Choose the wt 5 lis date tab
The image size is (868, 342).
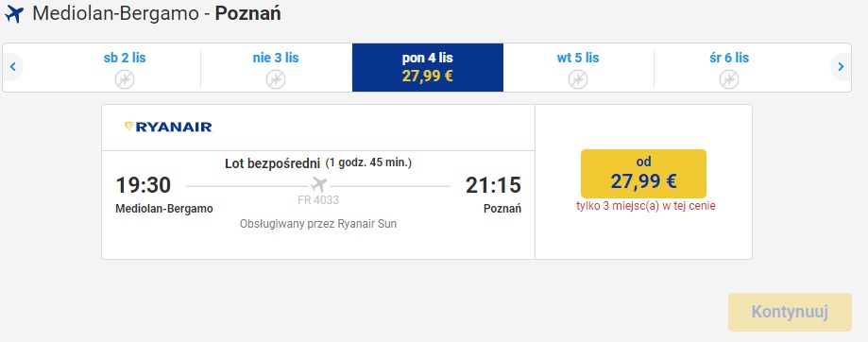tap(578, 67)
